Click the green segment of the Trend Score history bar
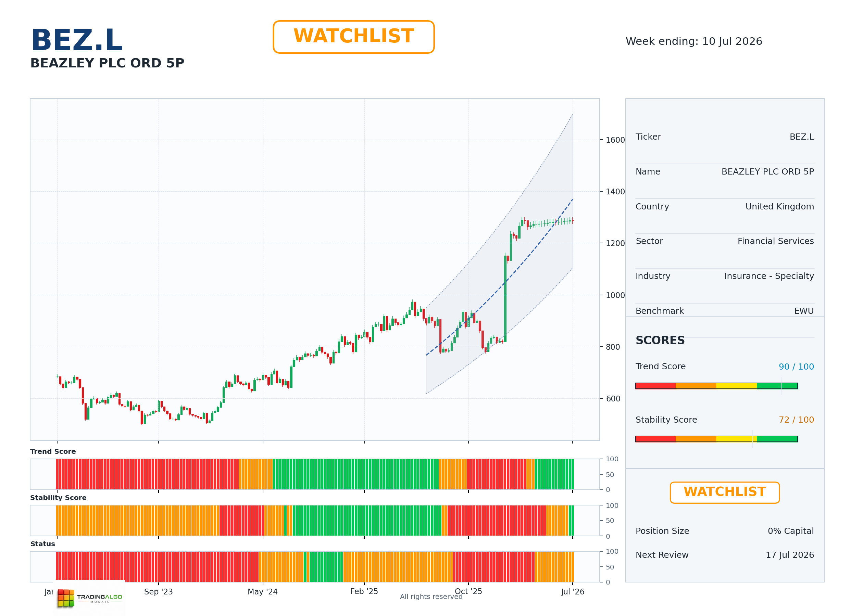The image size is (863, 616). tap(355, 474)
